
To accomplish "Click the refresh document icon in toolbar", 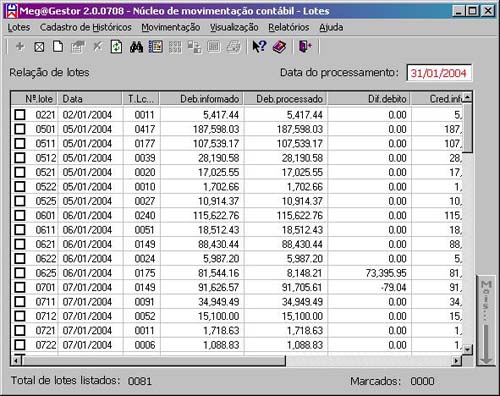I will point(116,47).
